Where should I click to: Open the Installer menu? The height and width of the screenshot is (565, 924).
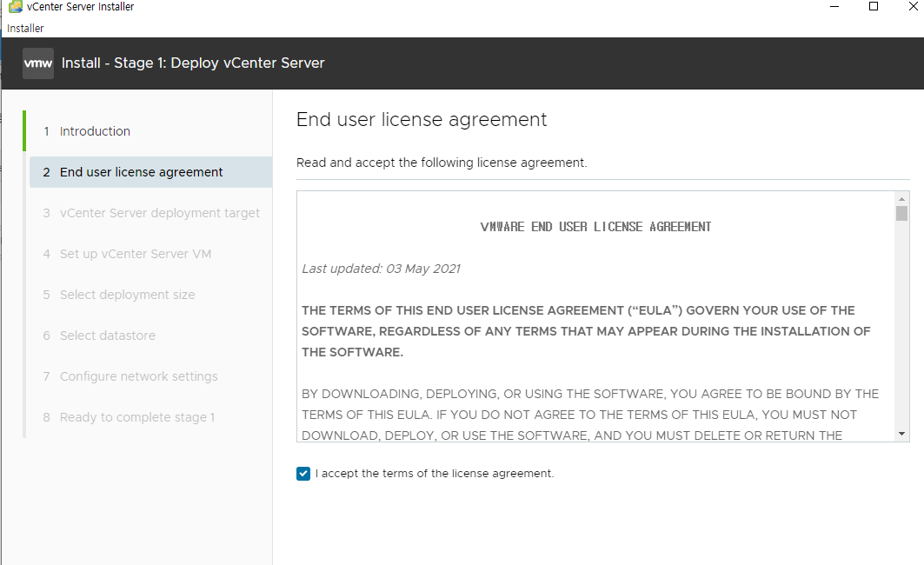[25, 29]
